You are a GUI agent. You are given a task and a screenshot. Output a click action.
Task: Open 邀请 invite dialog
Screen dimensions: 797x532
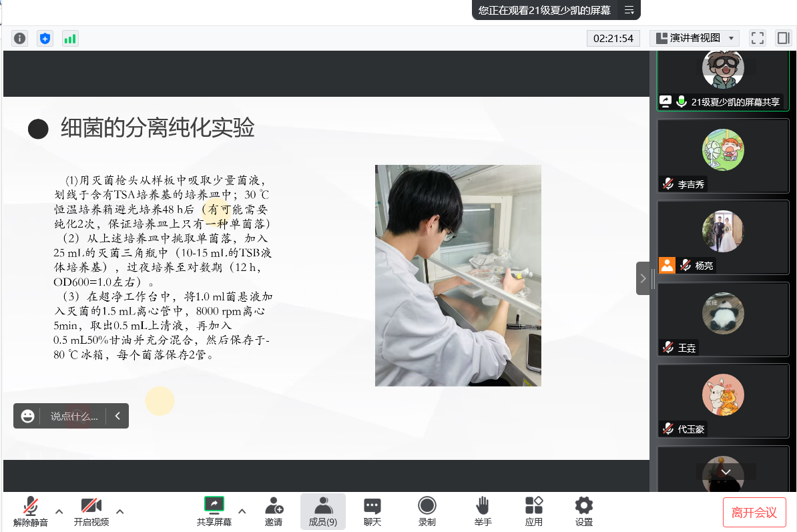(274, 512)
